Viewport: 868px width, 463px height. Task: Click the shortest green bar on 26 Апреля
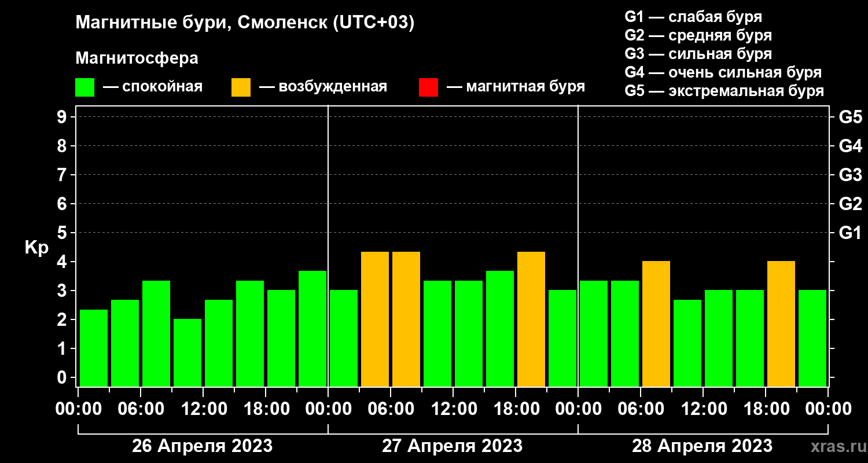(x=187, y=352)
